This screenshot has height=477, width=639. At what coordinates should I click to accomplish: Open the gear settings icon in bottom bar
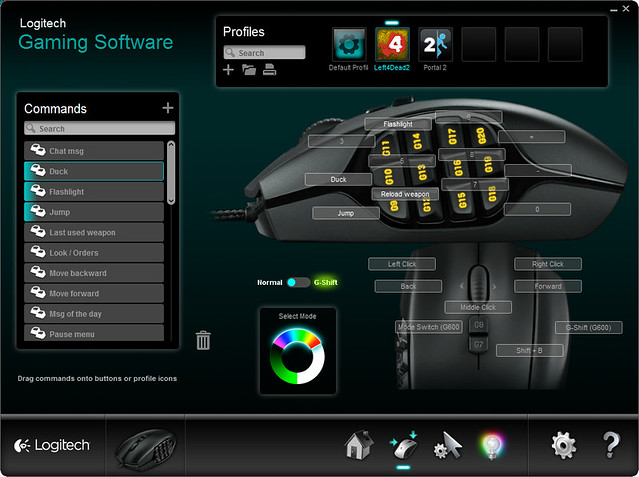tap(564, 446)
